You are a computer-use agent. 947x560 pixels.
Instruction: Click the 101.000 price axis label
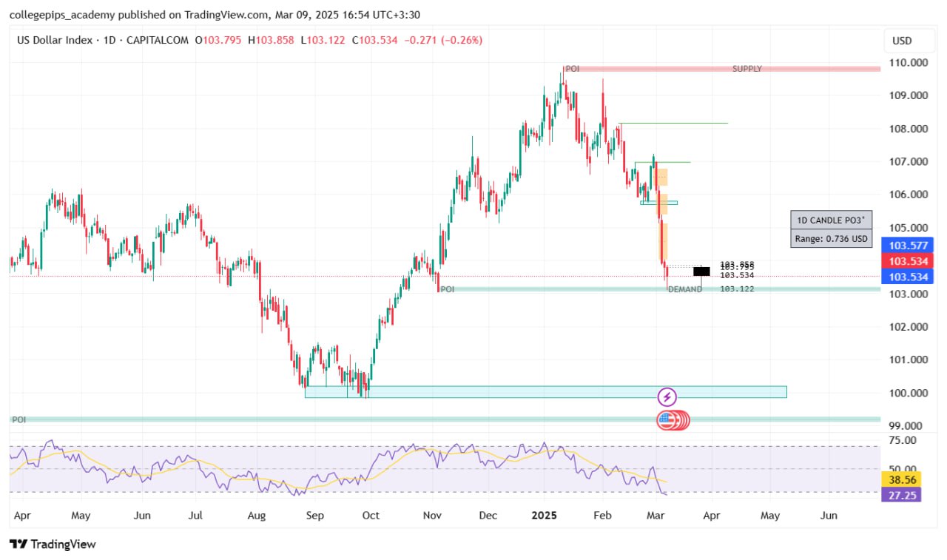[x=908, y=360]
